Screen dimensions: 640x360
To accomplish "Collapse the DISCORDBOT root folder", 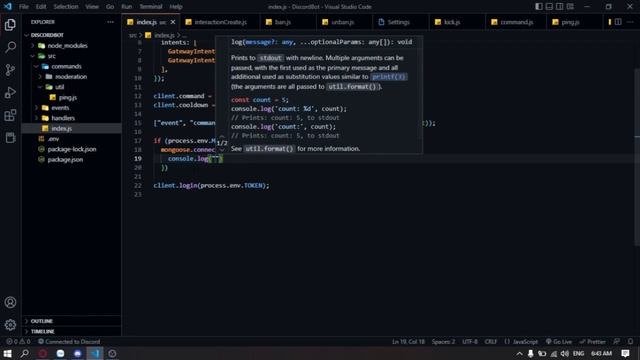I will (71, 35).
